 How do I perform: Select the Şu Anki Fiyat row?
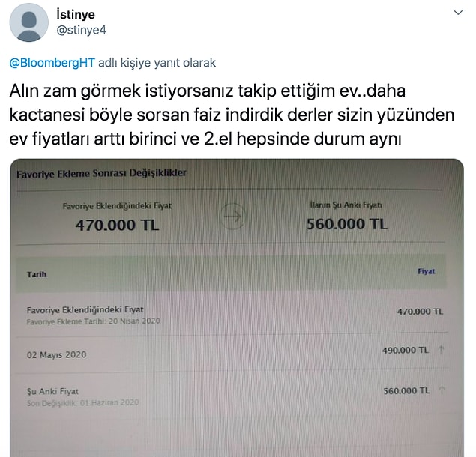point(232,395)
